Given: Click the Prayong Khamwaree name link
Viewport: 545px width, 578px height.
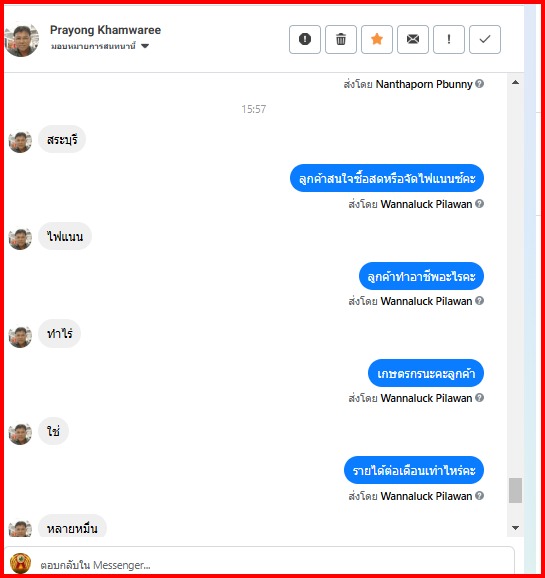Looking at the screenshot, I should 105,30.
